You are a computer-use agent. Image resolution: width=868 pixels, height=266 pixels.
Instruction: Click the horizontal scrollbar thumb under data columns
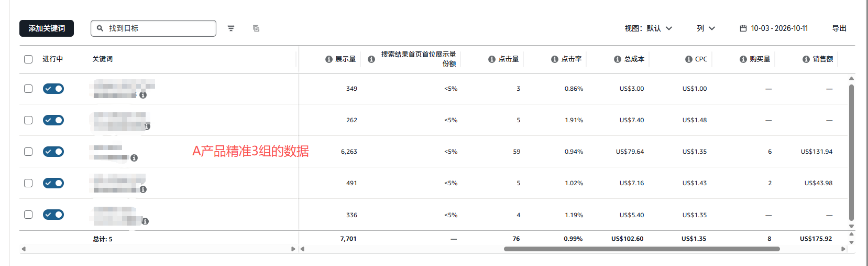pyautogui.click(x=642, y=249)
